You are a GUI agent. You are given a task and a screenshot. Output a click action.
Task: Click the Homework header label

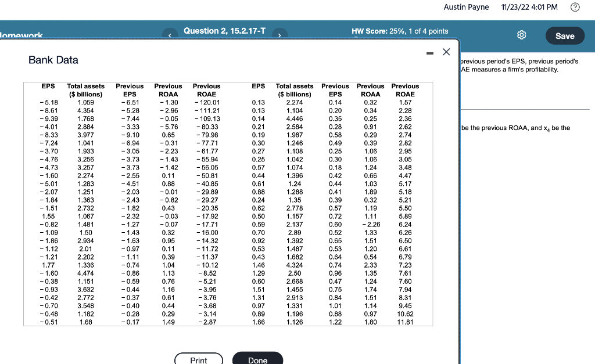click(21, 35)
